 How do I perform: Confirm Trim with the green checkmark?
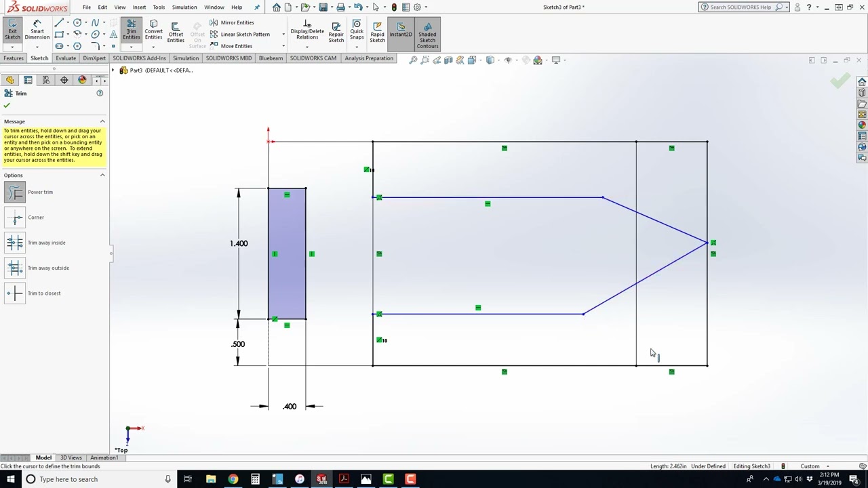point(7,106)
